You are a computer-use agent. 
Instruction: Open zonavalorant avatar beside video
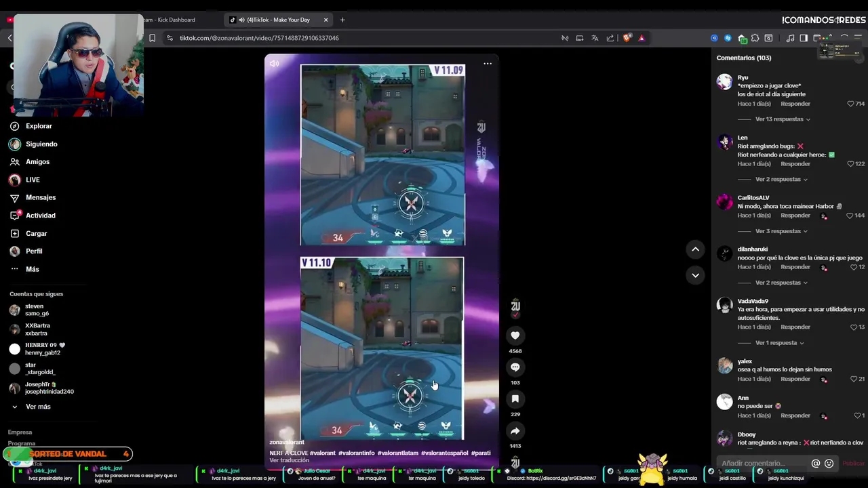click(x=515, y=306)
